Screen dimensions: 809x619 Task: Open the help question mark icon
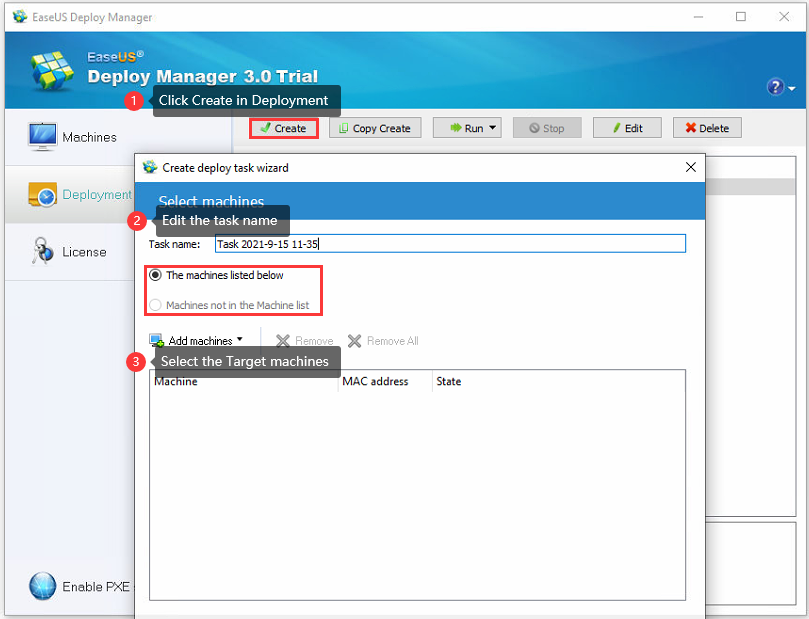tap(775, 87)
